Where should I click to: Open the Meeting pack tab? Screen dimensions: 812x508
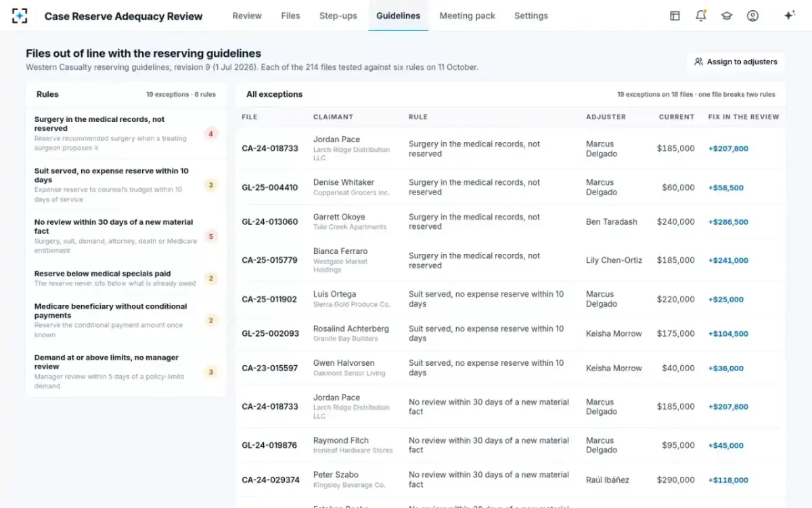(467, 16)
